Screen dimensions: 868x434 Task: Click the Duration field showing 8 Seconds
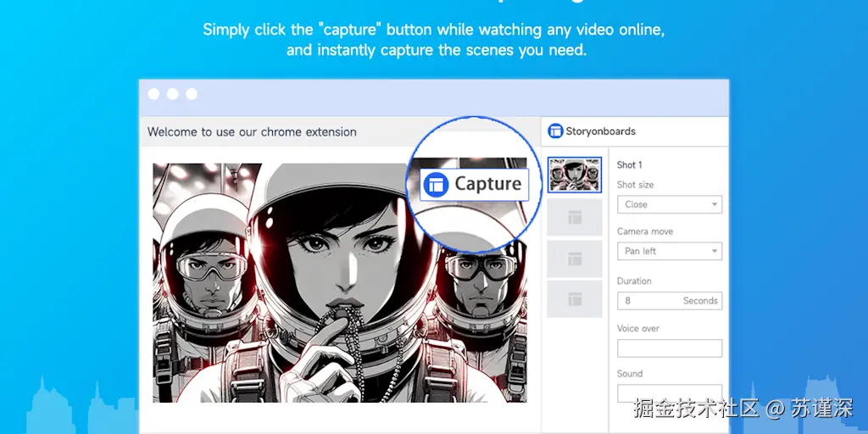click(x=670, y=301)
